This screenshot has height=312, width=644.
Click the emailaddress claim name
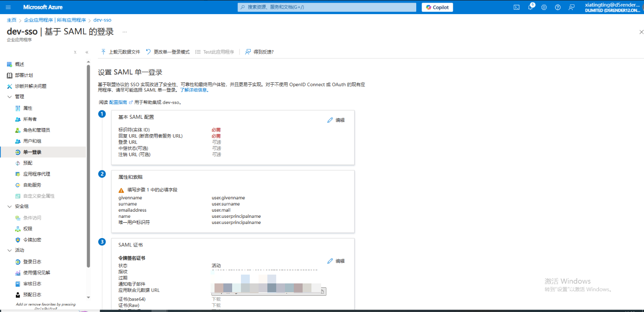point(132,210)
